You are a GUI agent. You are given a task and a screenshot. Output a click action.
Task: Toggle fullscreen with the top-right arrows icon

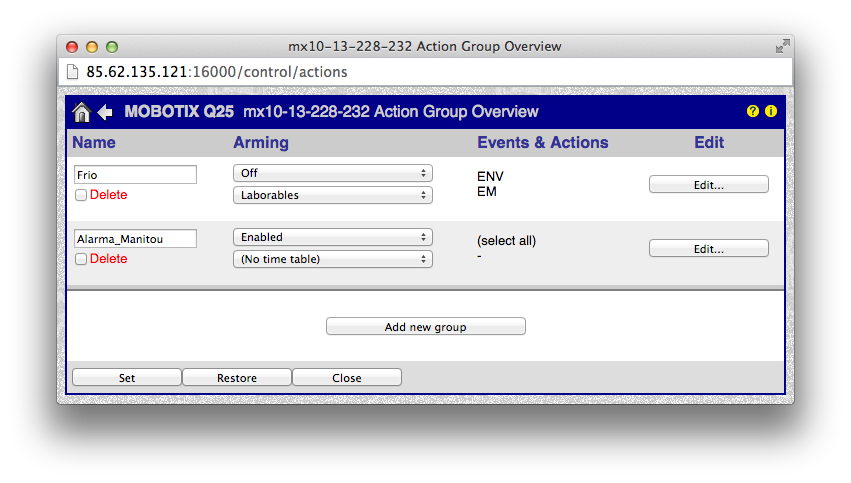[x=781, y=47]
